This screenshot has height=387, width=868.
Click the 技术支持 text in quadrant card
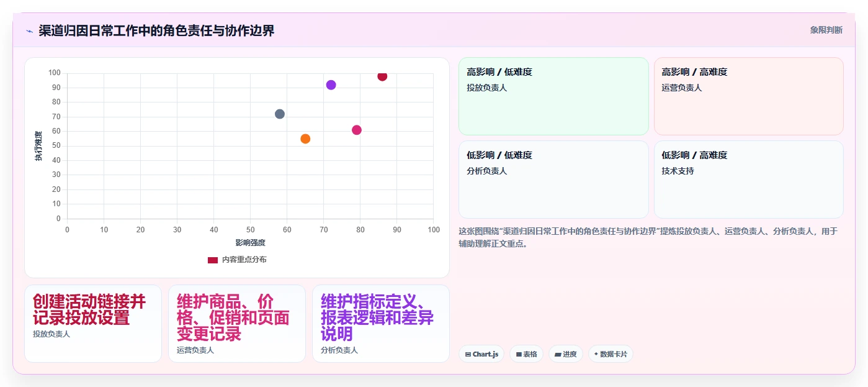[x=678, y=171]
